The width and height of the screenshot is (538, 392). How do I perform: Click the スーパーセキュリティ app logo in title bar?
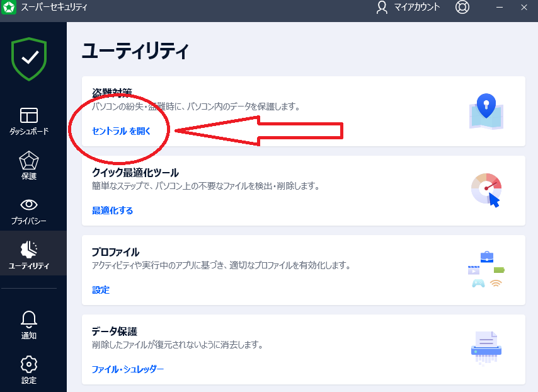click(x=9, y=8)
